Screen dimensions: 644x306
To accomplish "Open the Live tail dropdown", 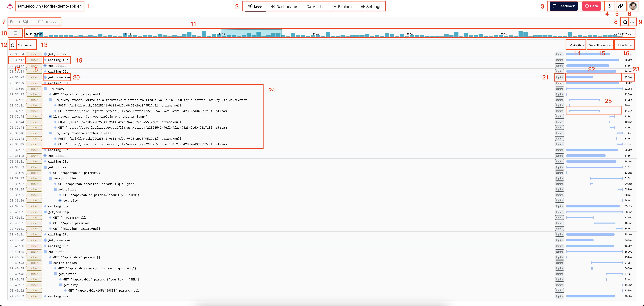I will (624, 45).
